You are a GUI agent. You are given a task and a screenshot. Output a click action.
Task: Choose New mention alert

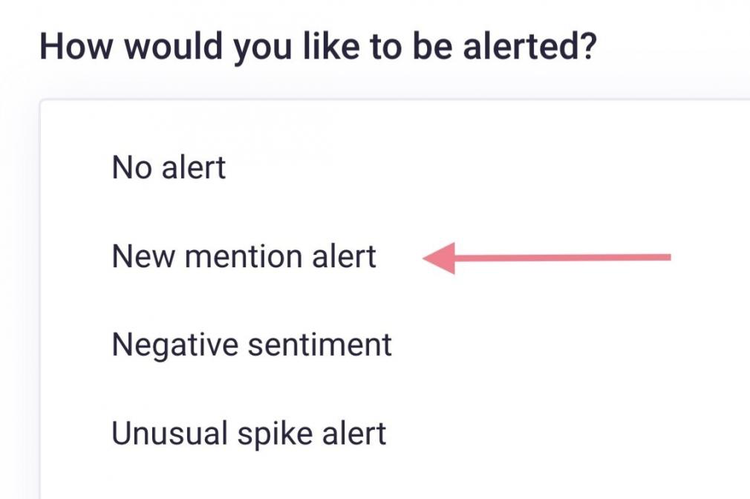(x=244, y=256)
